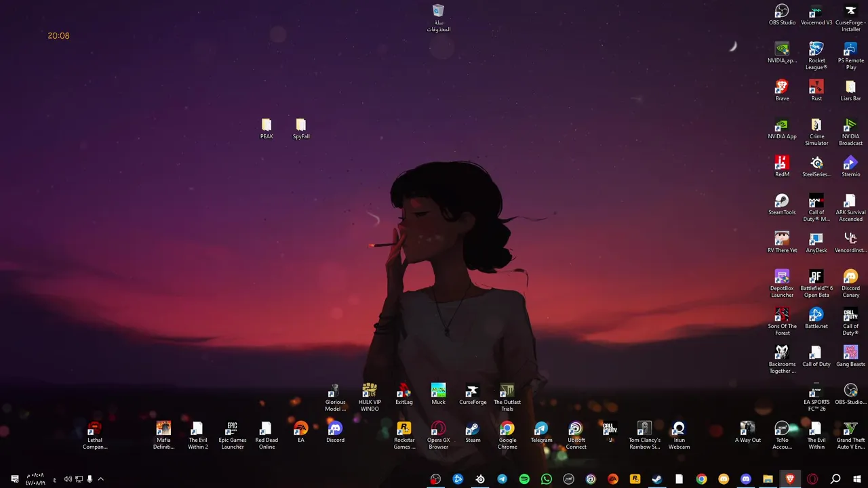Open WhatsApp from the taskbar
The height and width of the screenshot is (488, 868).
[x=547, y=479]
